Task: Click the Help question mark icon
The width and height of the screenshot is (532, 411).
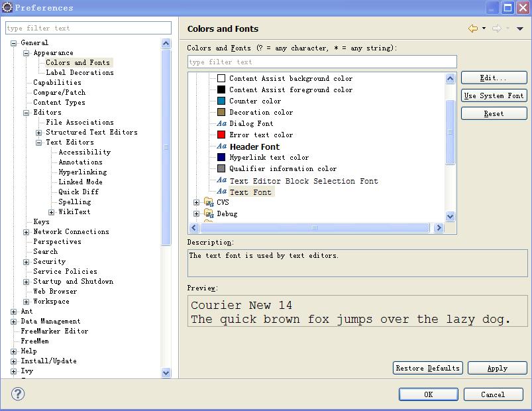Action: [x=19, y=394]
